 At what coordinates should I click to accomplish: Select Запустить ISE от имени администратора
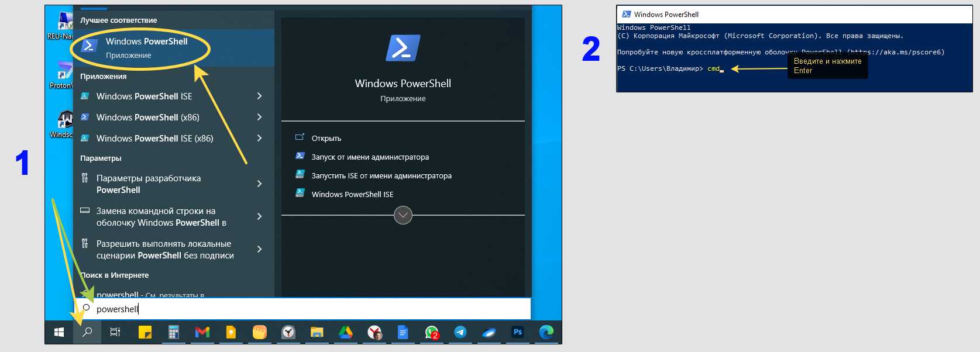[381, 175]
